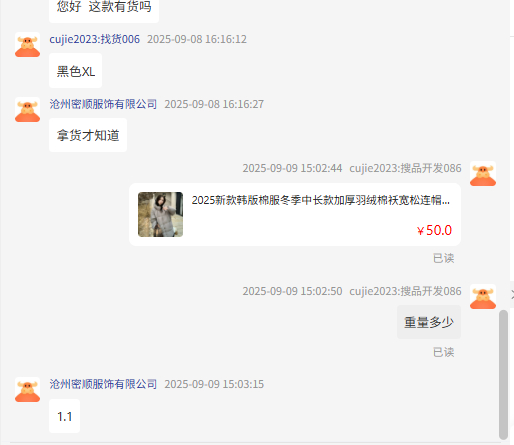This screenshot has height=445, width=514.
Task: Click avatar next to the 重量多少 message
Action: click(483, 297)
